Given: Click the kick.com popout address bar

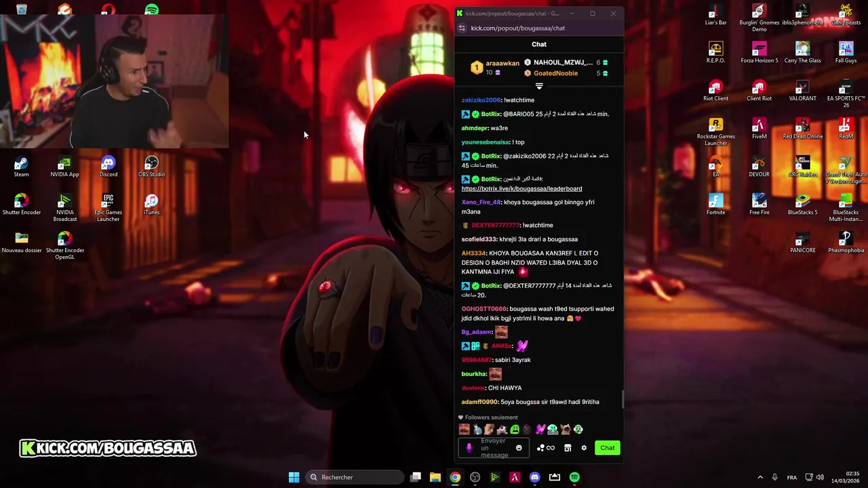Looking at the screenshot, I should tap(517, 28).
